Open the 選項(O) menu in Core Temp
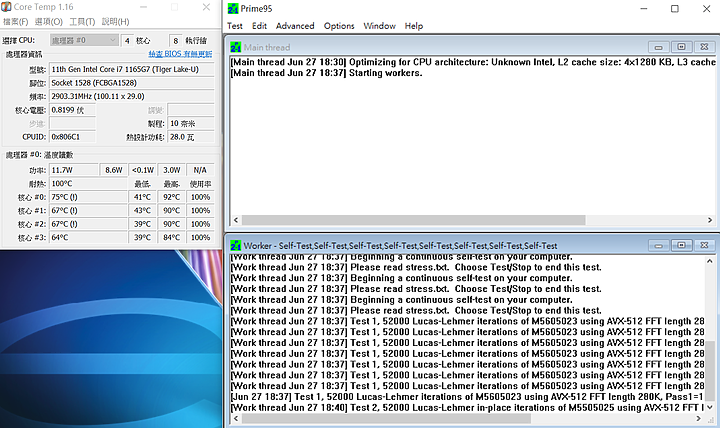Screen dimensions: 720x428 coord(49,22)
